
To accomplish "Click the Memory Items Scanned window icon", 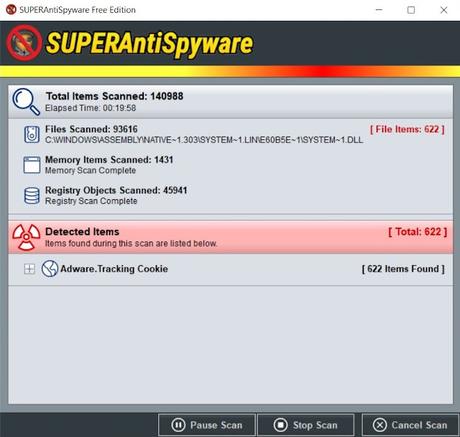I will [32, 165].
